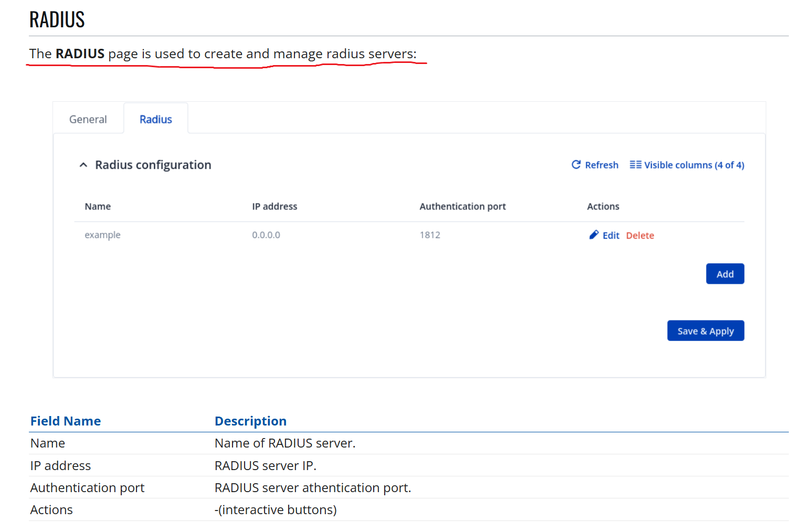Click the Refresh circular arrow icon
Screen dimensions: 803x532
pos(576,165)
